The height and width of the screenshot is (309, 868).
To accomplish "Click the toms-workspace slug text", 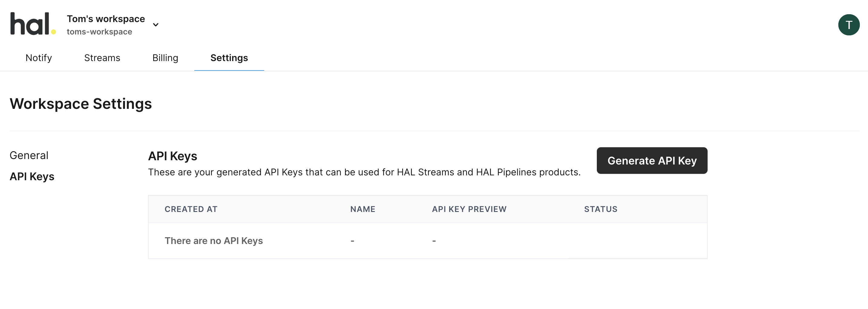I will click(99, 32).
